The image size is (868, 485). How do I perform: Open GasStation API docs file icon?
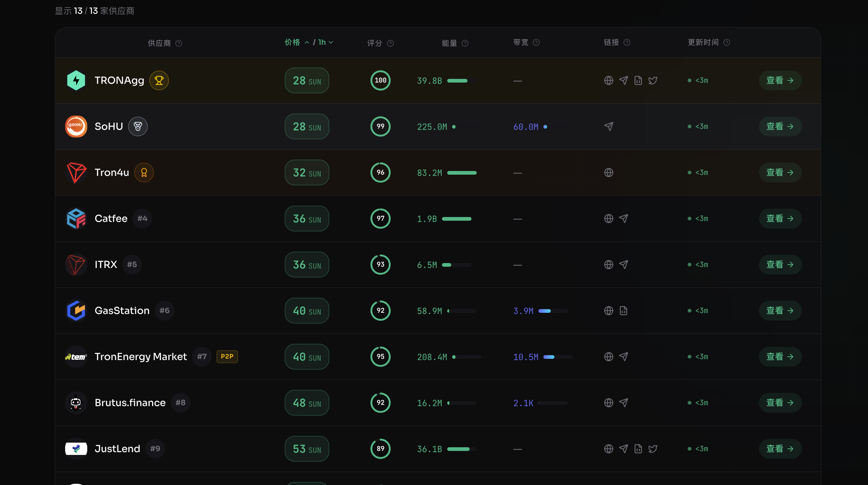click(x=624, y=311)
